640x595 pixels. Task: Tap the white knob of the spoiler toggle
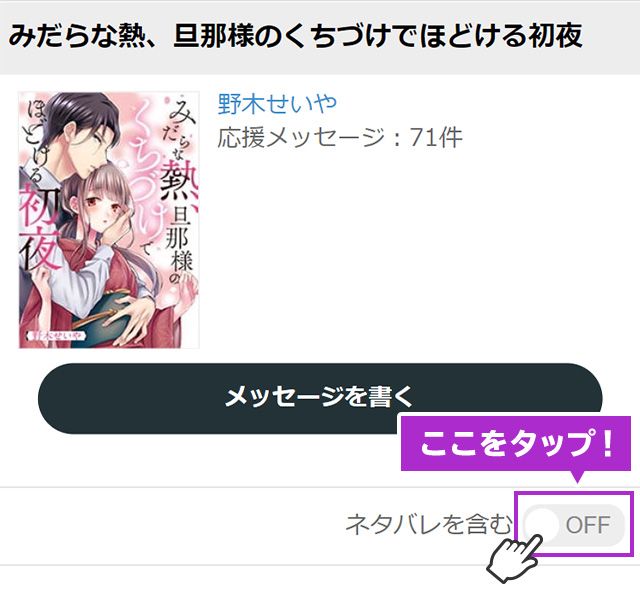(542, 525)
